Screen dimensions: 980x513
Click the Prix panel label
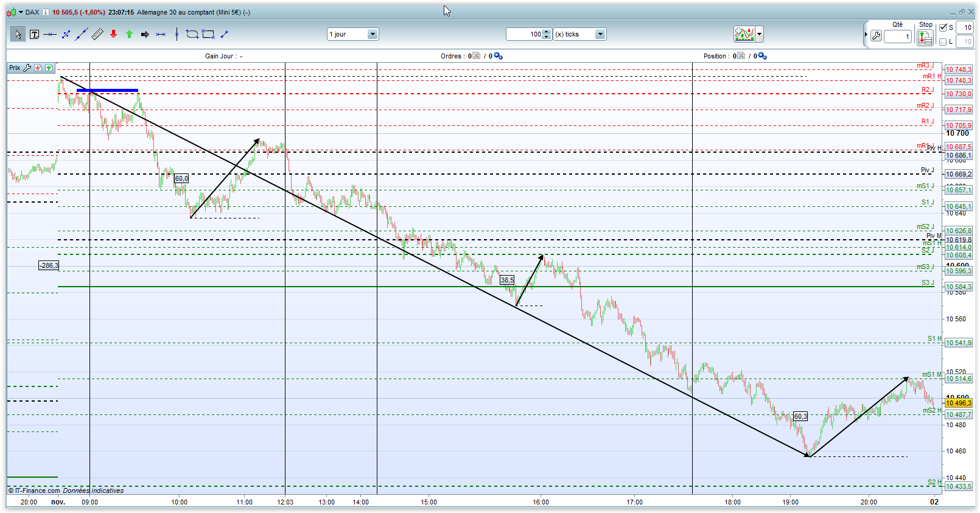click(x=15, y=68)
